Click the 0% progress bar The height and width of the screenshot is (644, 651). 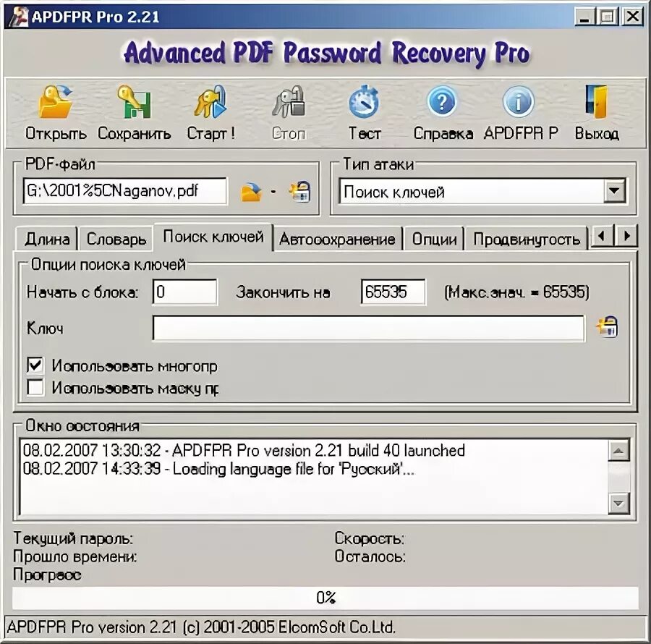325,598
